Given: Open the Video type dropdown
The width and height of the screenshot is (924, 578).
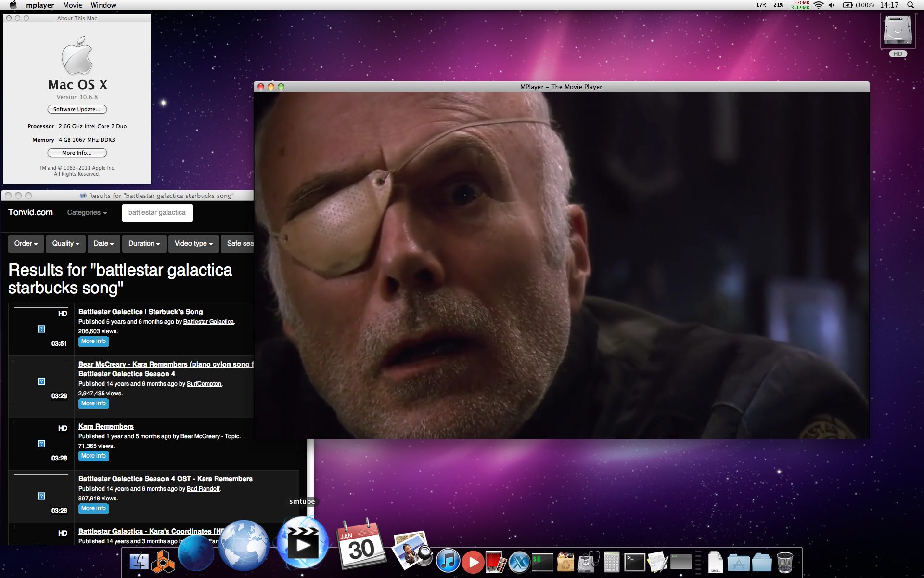Looking at the screenshot, I should pyautogui.click(x=193, y=244).
